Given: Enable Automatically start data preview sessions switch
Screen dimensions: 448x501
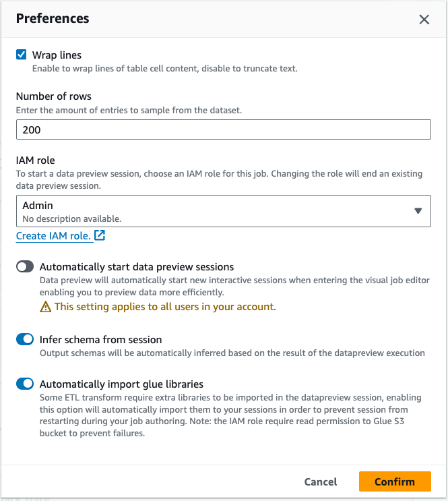Looking at the screenshot, I should [x=25, y=267].
